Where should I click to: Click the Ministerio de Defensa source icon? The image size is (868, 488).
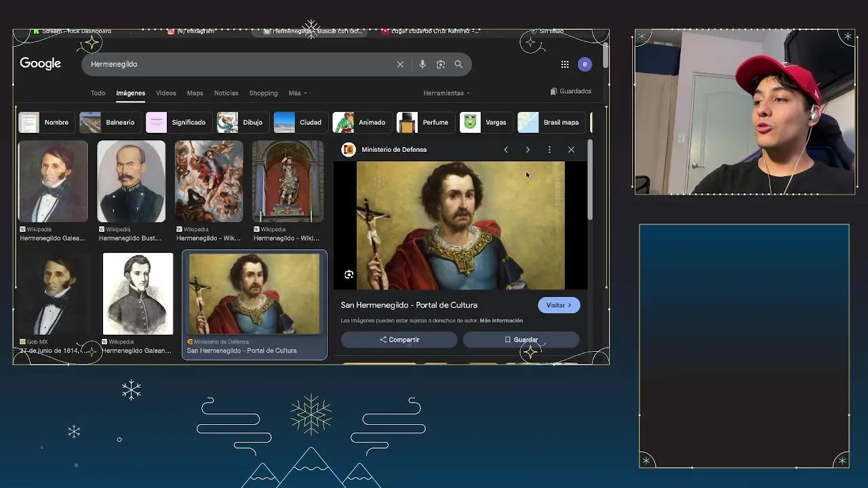click(x=349, y=150)
